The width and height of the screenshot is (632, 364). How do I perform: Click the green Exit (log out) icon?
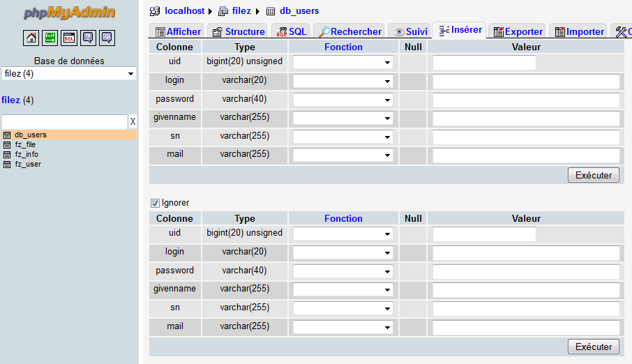(x=50, y=38)
